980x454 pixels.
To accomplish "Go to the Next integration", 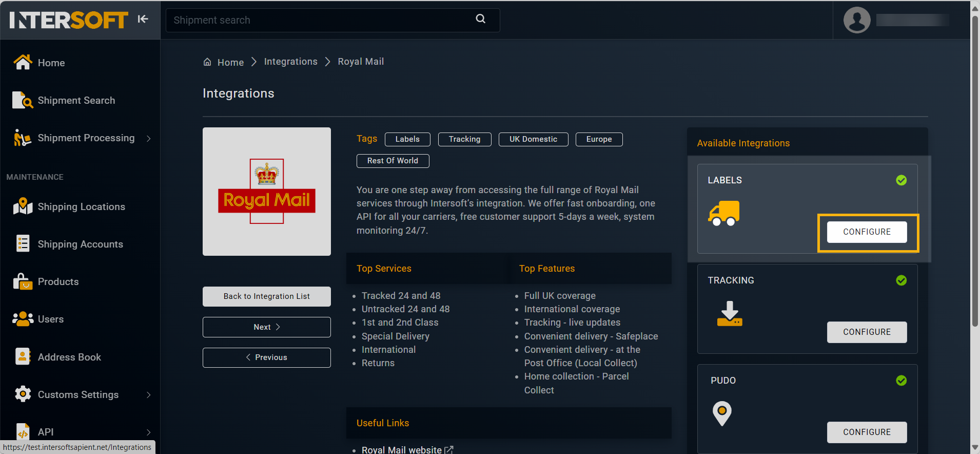I will [x=267, y=327].
